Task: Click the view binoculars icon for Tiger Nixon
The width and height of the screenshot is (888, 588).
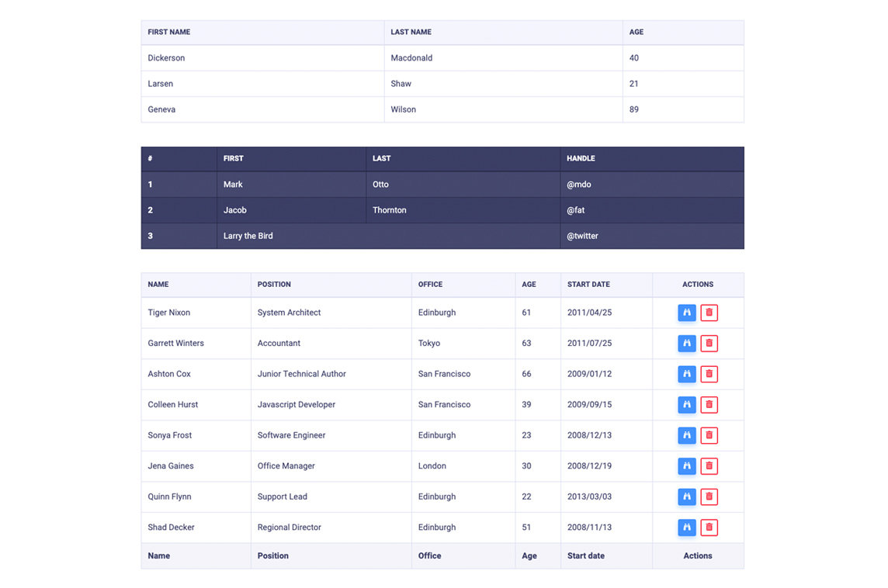Action: [686, 313]
